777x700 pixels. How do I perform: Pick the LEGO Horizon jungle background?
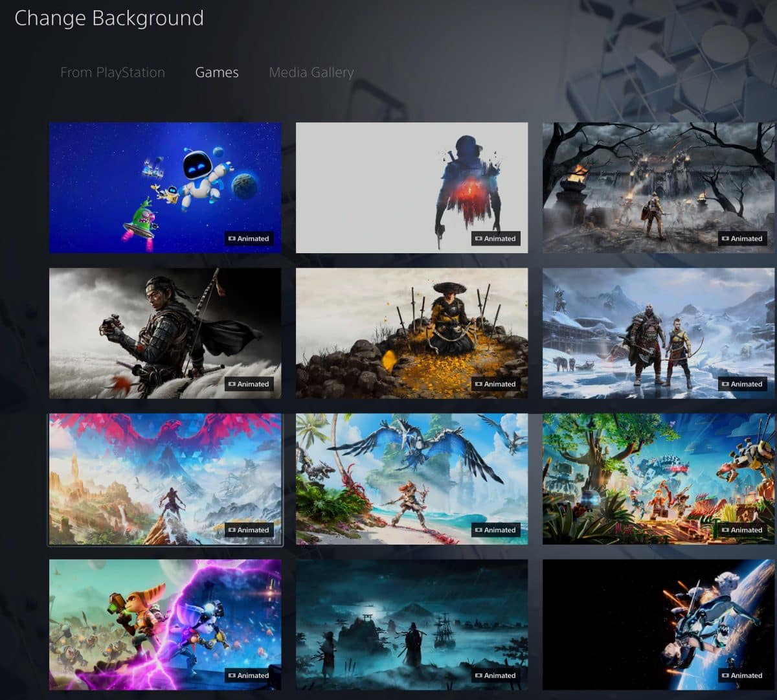tap(659, 479)
